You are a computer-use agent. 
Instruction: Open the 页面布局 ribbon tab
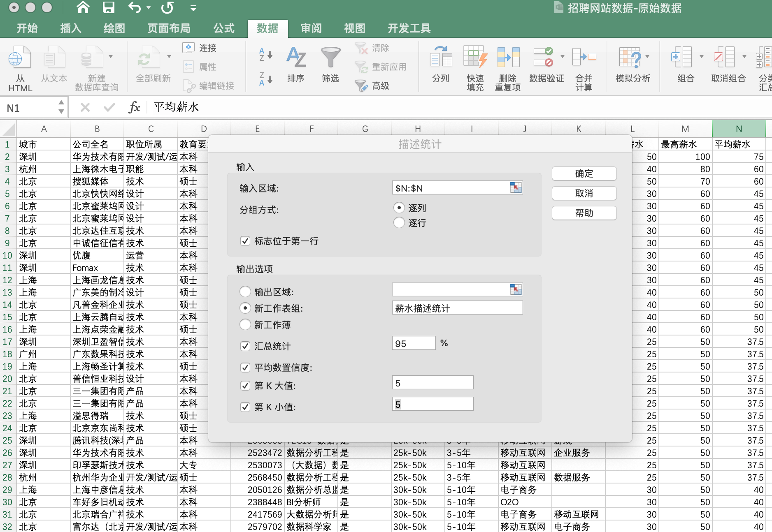coord(169,28)
